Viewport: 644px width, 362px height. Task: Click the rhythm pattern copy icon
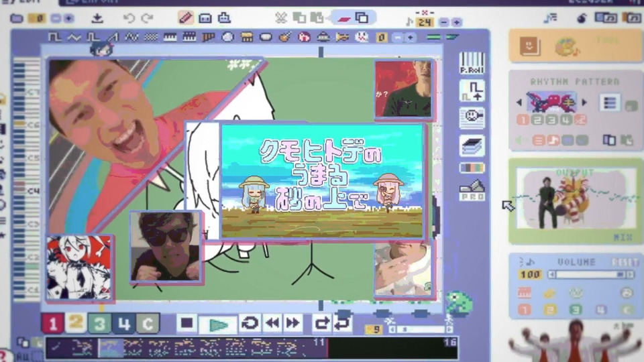(608, 140)
